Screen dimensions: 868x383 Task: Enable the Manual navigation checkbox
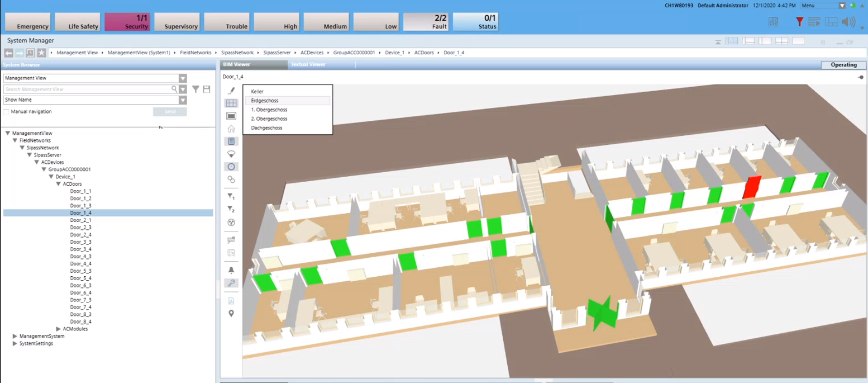coord(7,112)
